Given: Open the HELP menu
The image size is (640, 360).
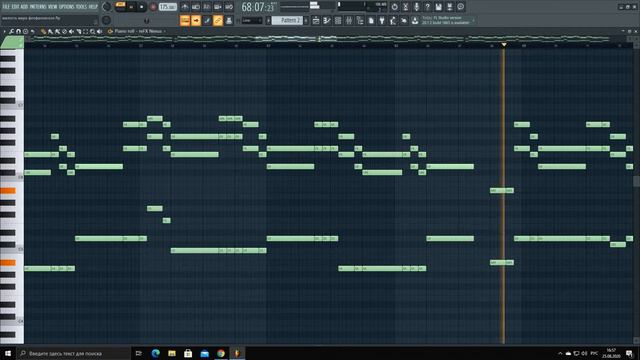Looking at the screenshot, I should [x=93, y=7].
